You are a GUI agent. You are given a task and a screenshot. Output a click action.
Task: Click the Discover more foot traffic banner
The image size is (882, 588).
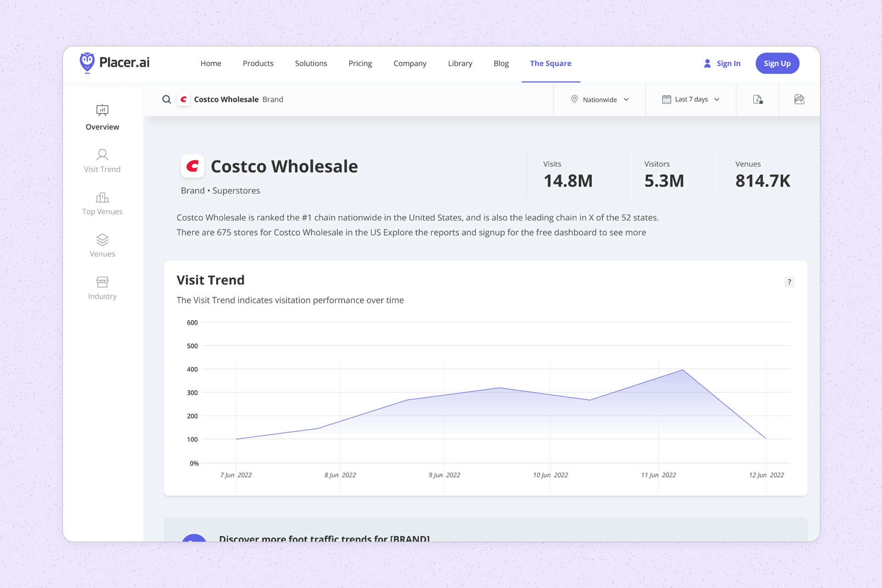(x=485, y=529)
